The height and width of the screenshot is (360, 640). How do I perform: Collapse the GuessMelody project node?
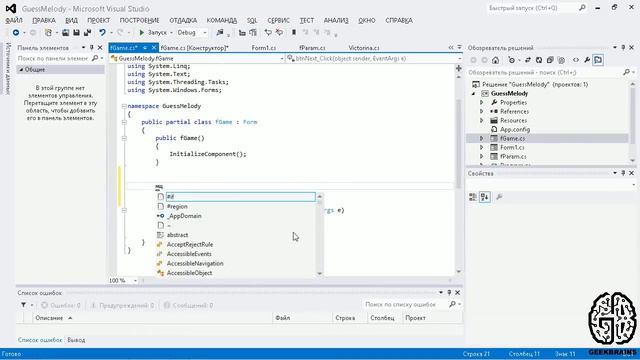[x=474, y=94]
